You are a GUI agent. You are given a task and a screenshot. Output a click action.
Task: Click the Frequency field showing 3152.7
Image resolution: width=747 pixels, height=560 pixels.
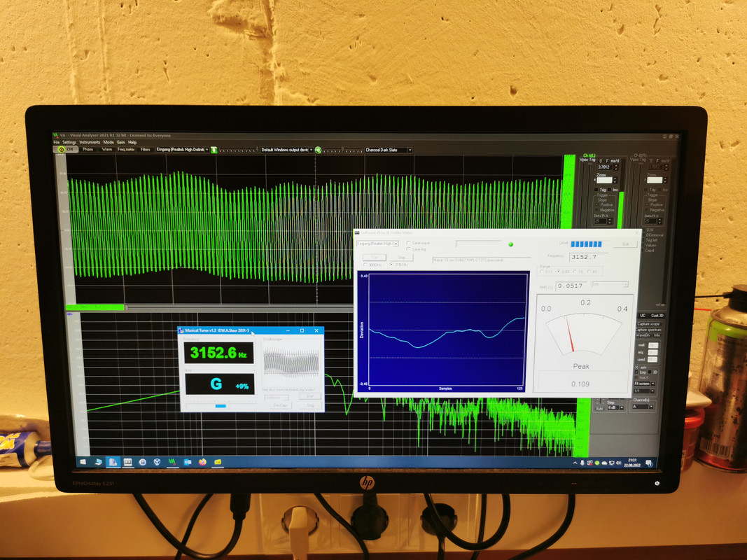point(589,257)
